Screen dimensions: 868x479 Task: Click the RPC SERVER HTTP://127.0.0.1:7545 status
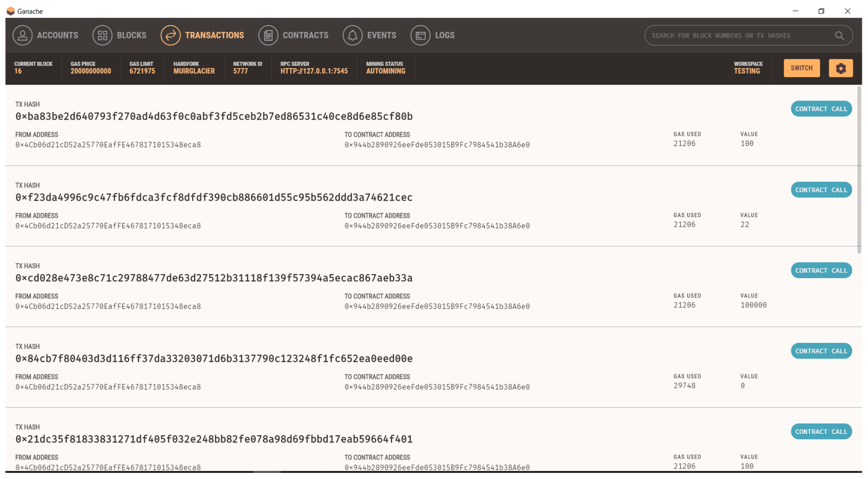[x=314, y=68]
